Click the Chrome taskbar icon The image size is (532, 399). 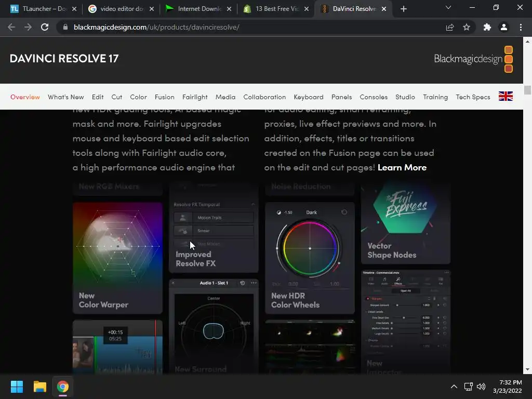coord(62,387)
